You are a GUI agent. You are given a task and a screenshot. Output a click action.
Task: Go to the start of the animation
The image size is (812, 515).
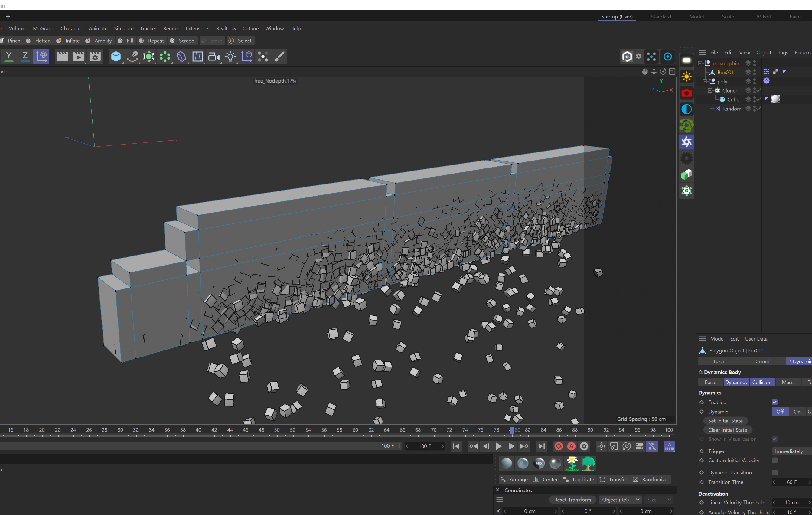click(456, 446)
